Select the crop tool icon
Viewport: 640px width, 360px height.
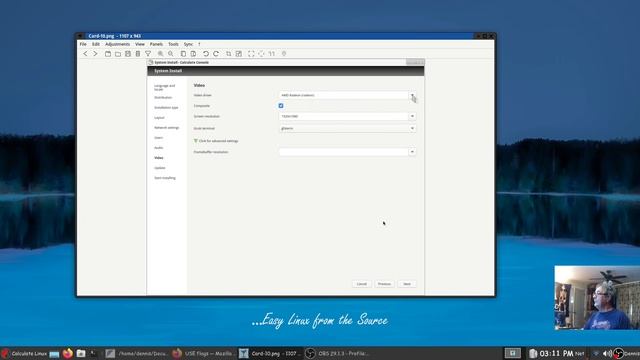point(229,53)
